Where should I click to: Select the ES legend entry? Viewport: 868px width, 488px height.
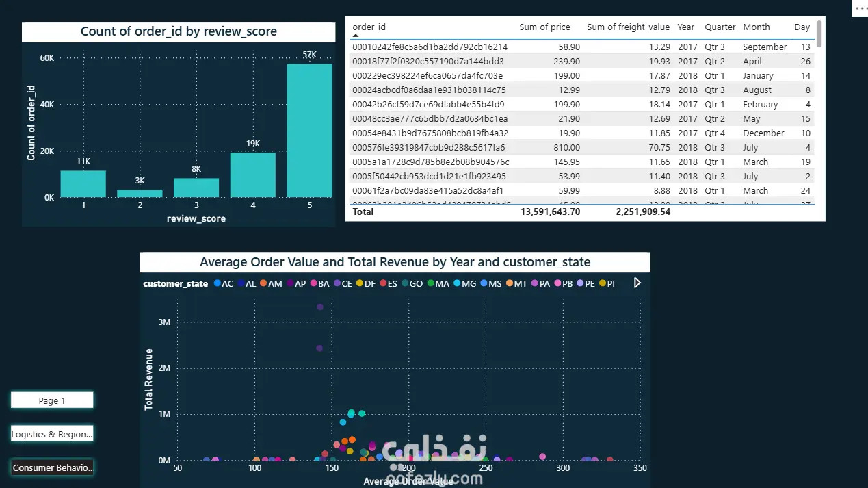tap(389, 283)
